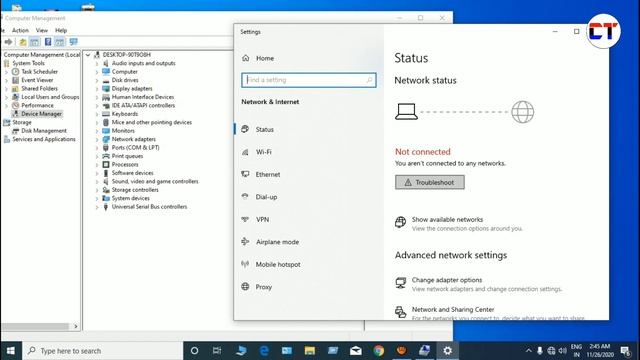This screenshot has height=360, width=640.
Task: Expand Network adapters category
Action: [x=97, y=140]
